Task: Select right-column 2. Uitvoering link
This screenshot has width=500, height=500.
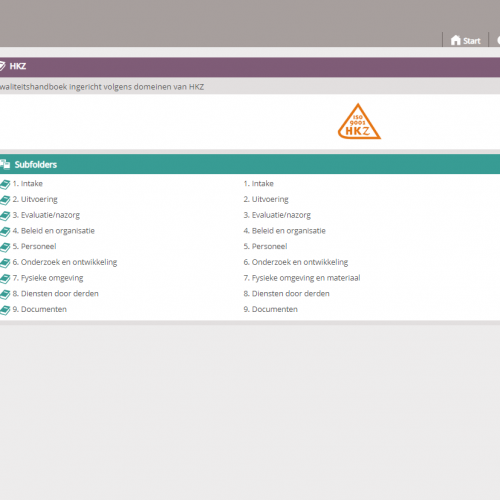Action: click(266, 199)
